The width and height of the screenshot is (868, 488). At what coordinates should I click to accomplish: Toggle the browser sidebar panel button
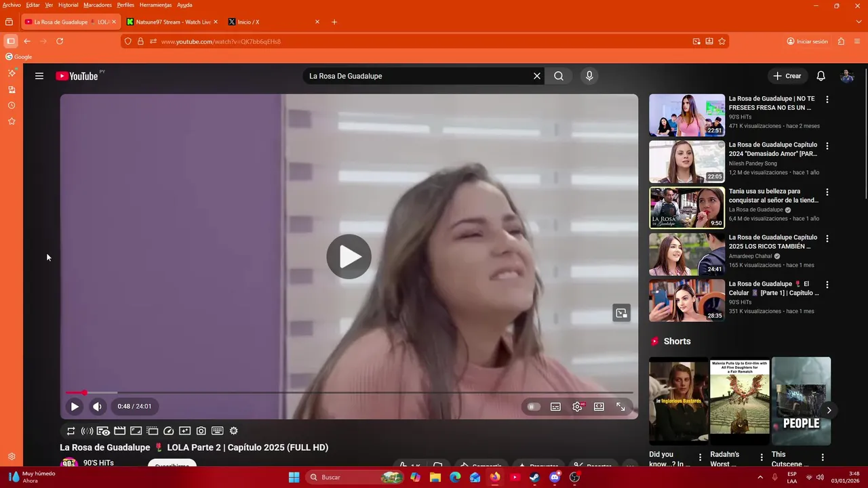tap(10, 41)
